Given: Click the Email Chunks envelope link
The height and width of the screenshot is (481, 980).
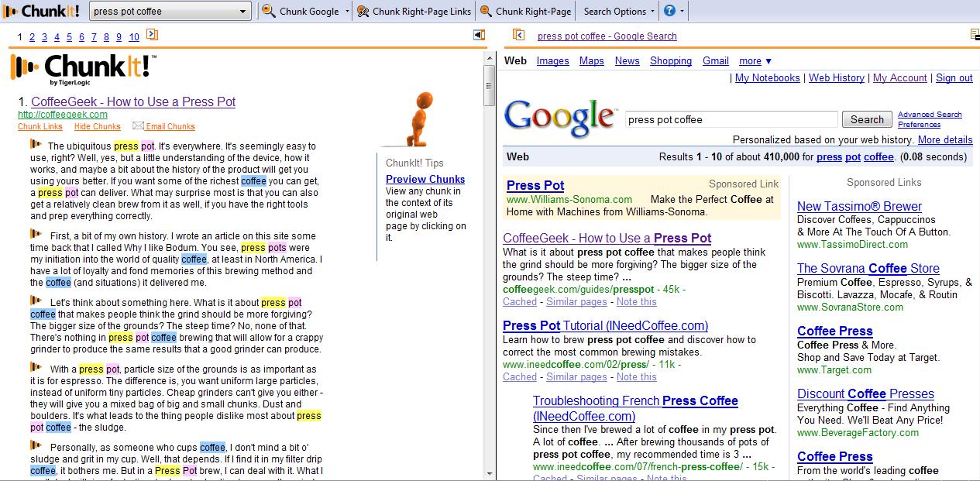Looking at the screenshot, I should (164, 126).
